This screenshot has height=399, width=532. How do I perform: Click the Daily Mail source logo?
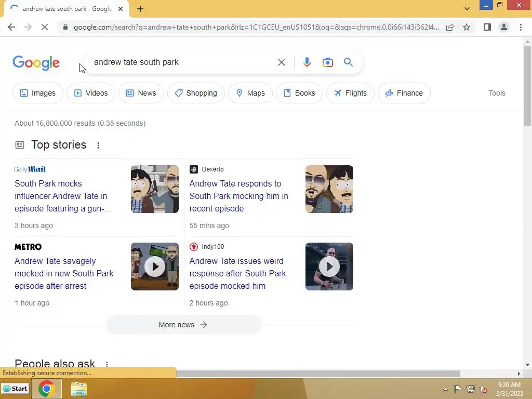(30, 169)
